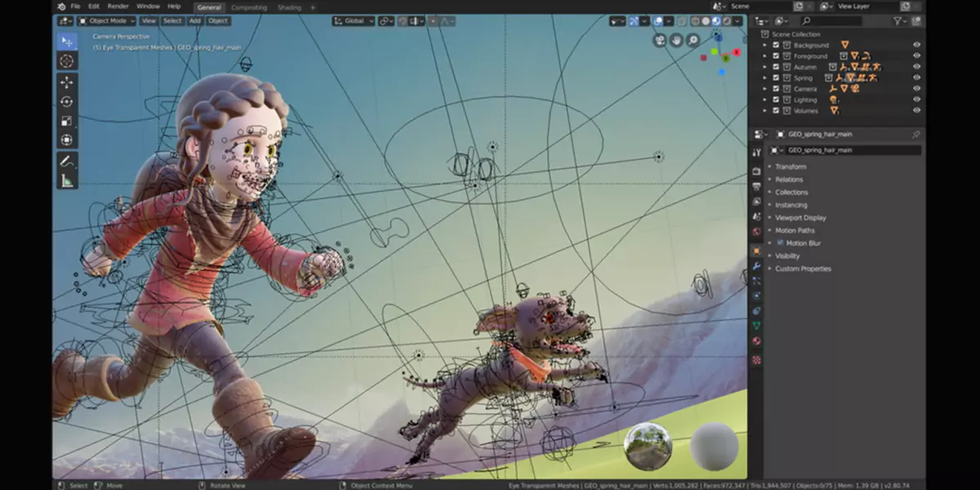
Task: Expand the Relations panel
Action: pyautogui.click(x=789, y=180)
